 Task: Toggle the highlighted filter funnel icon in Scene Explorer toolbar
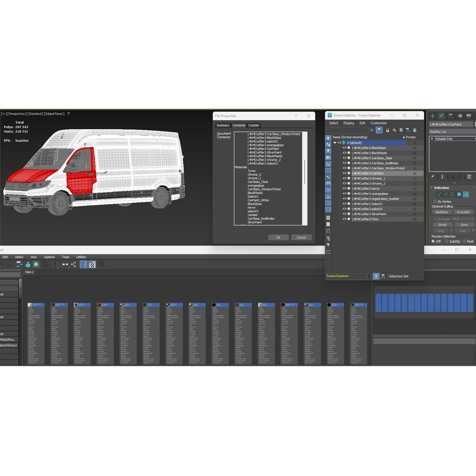pos(379,130)
